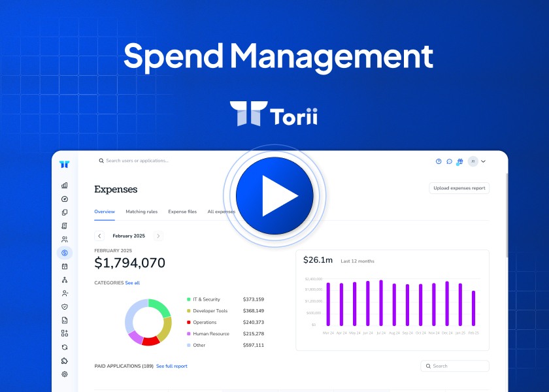The width and height of the screenshot is (549, 392).
Task: Click the 'IT & Security' category label
Action: click(x=207, y=300)
